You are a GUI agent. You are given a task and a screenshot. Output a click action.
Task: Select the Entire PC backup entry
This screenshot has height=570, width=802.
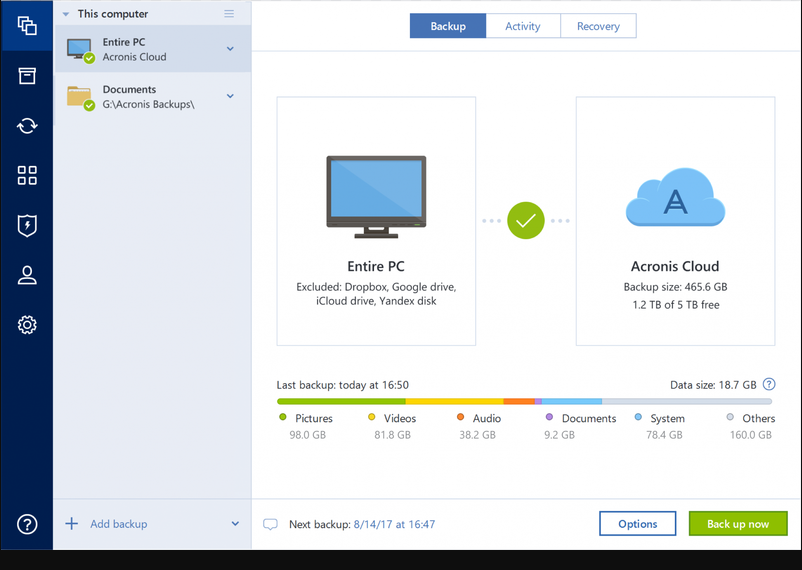pos(152,49)
